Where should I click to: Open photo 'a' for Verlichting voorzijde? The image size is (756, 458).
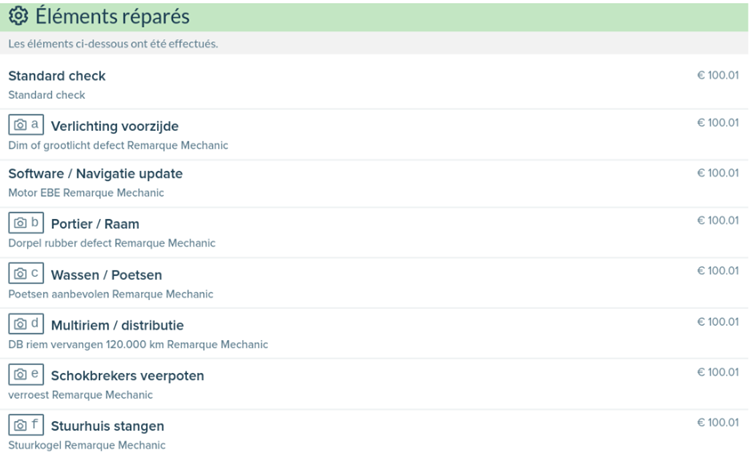point(26,125)
